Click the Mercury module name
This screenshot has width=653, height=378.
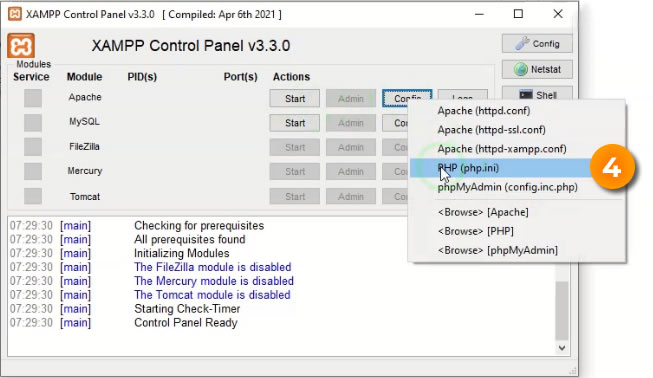pyautogui.click(x=85, y=171)
